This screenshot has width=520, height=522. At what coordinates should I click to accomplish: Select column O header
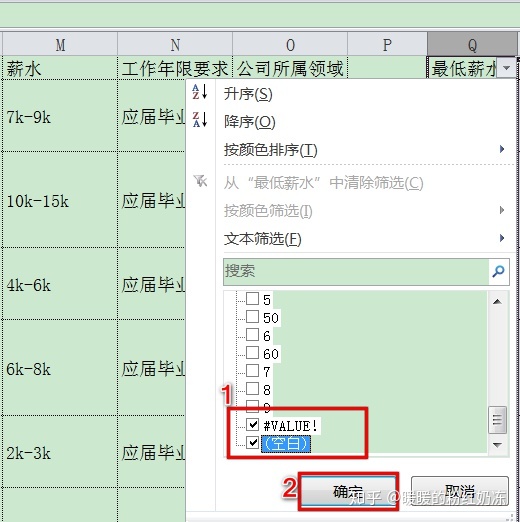tap(290, 44)
